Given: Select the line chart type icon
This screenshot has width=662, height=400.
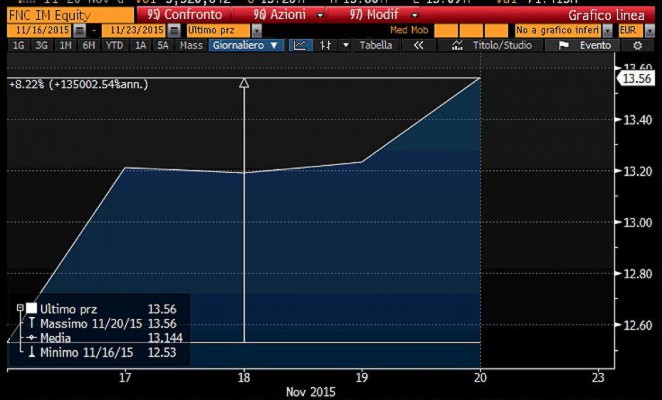Looking at the screenshot, I should 299,45.
